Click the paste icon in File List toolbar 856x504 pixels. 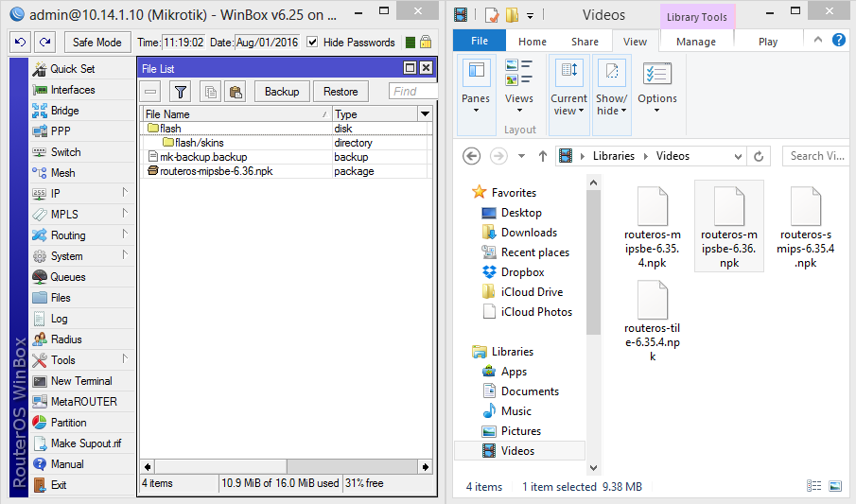click(236, 92)
